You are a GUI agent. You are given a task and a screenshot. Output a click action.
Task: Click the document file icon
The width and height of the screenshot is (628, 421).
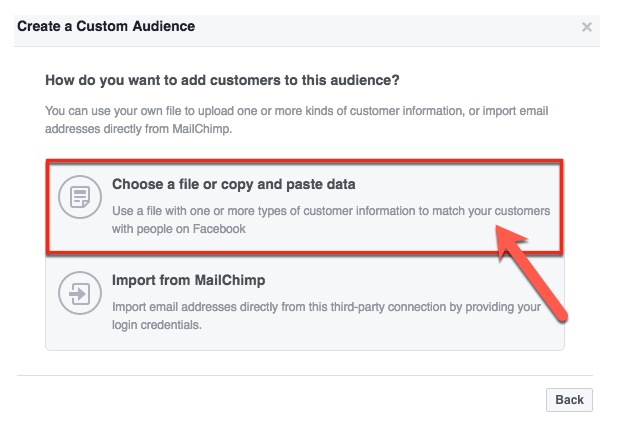(80, 197)
